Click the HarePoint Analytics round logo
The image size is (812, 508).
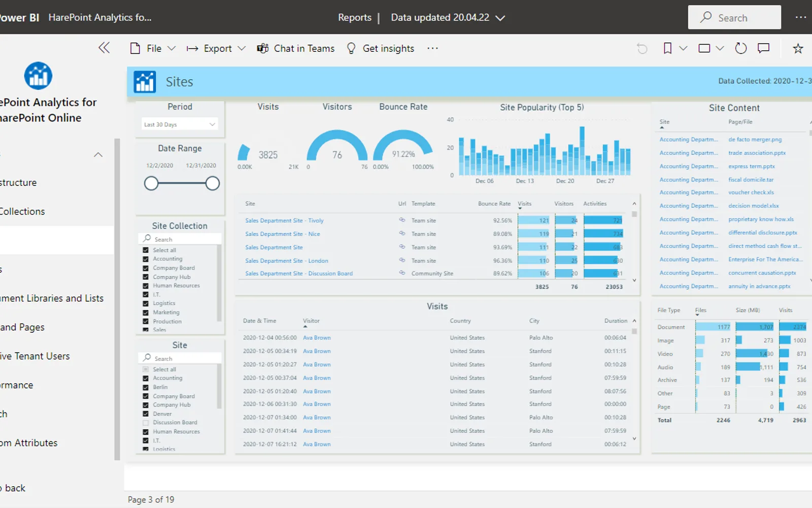pos(38,76)
